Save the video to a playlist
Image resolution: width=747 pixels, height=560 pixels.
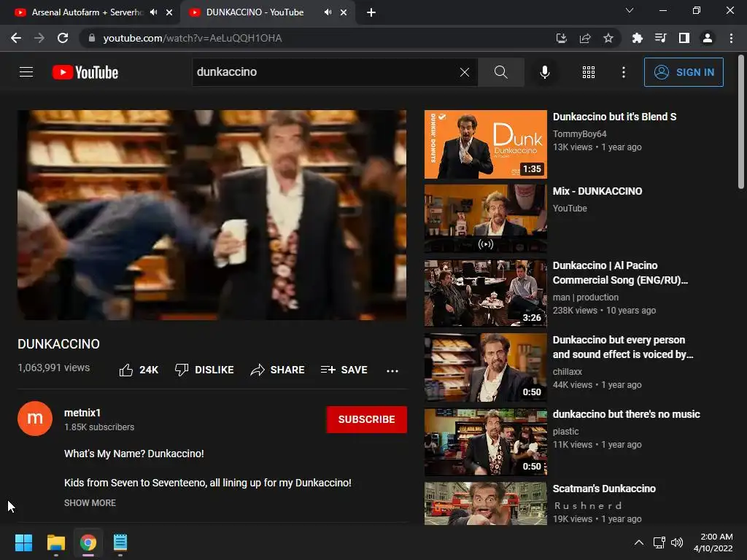click(344, 370)
